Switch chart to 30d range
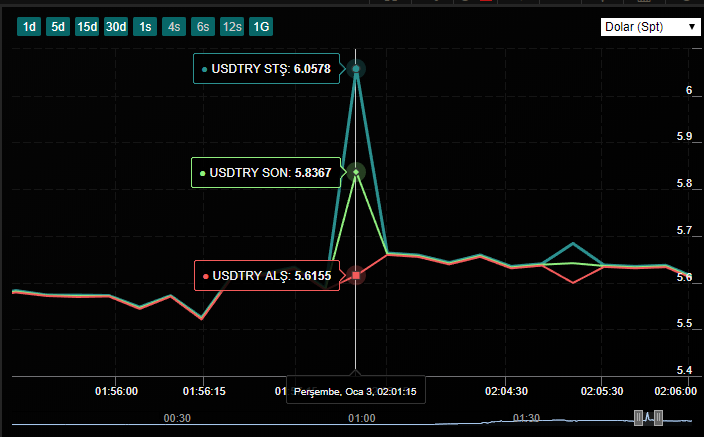The width and height of the screenshot is (704, 437). (x=116, y=27)
